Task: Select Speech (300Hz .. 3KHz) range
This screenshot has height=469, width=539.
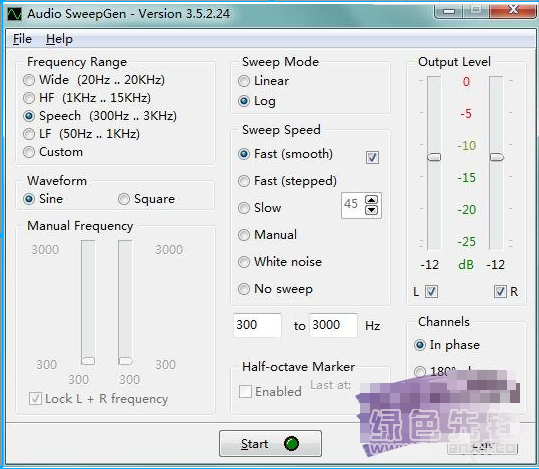Action: pyautogui.click(x=100, y=116)
